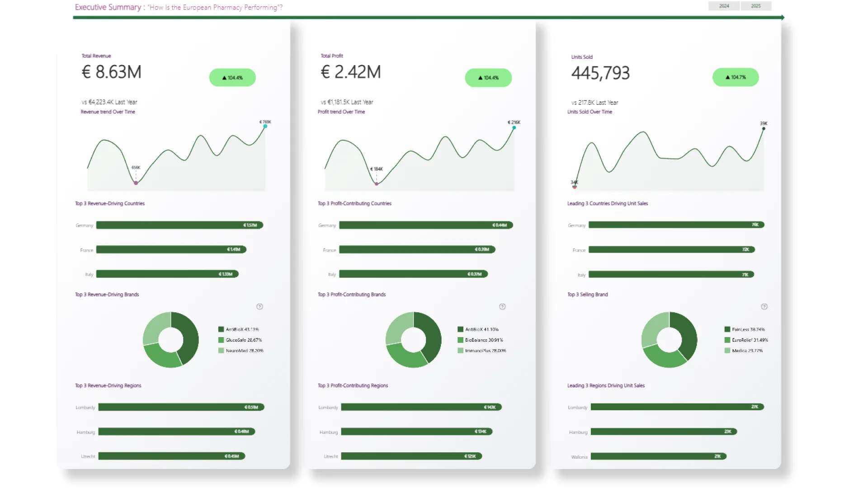Click € 769K peak marker on revenue trend
This screenshot has height=488, width=868.
[x=265, y=127]
